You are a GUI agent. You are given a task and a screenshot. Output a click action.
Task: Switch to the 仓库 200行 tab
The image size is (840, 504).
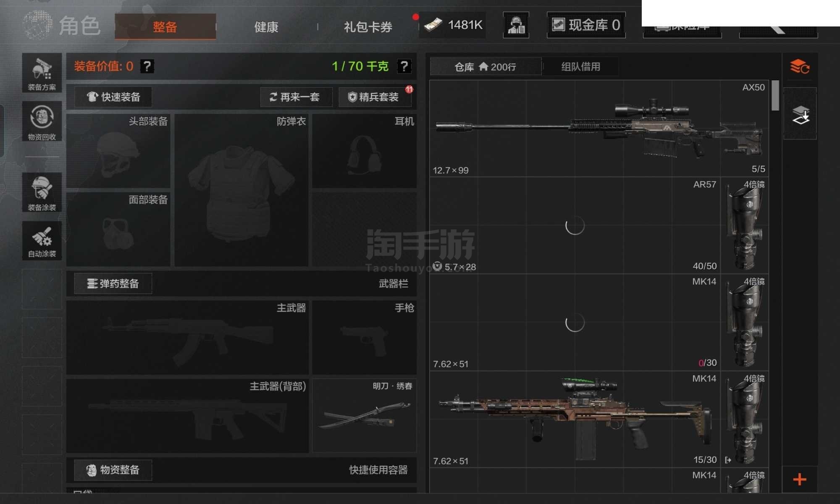[x=486, y=67]
